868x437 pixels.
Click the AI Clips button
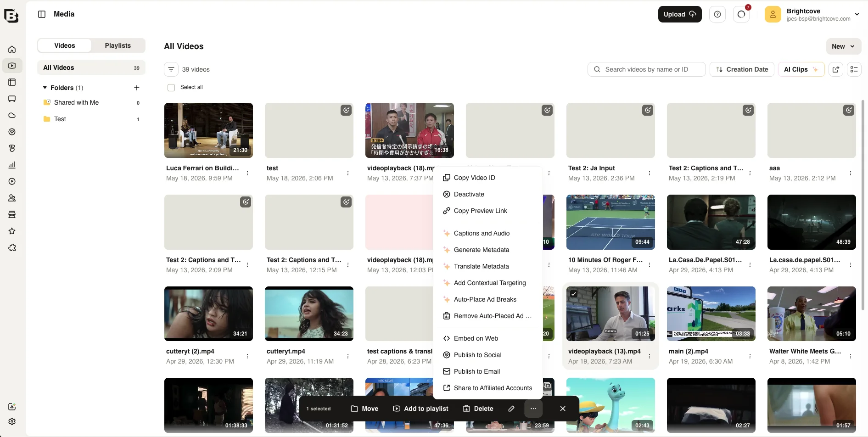coord(801,69)
